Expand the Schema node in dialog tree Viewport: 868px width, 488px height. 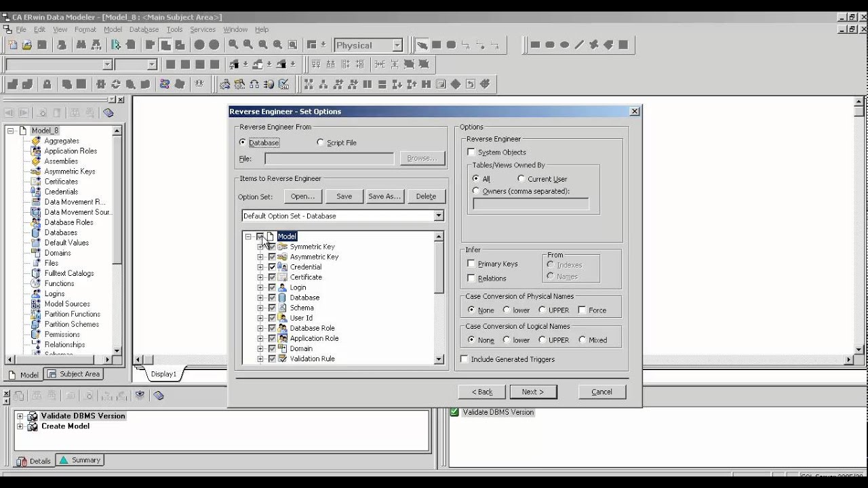pos(260,308)
